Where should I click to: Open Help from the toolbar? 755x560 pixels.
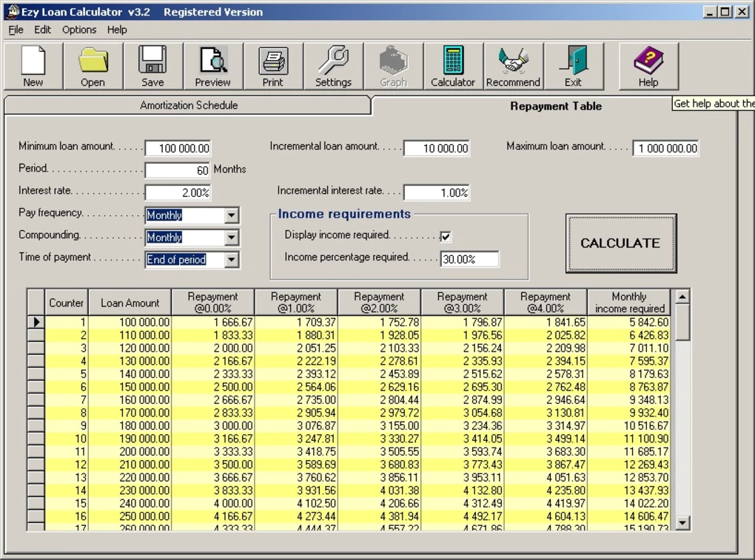click(x=647, y=65)
